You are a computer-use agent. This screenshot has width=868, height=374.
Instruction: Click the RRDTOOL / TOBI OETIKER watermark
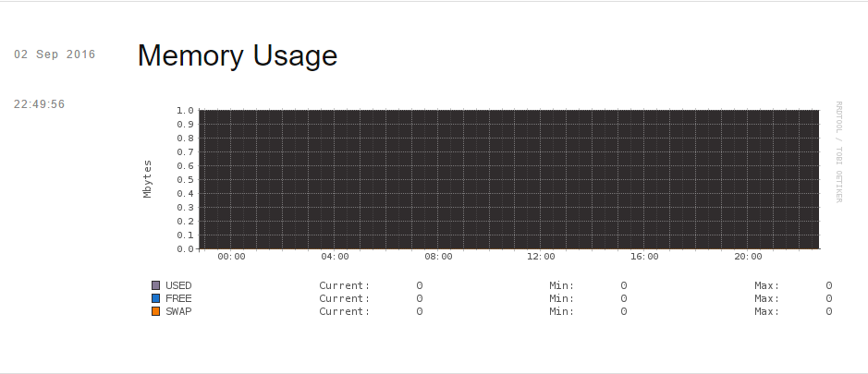click(x=838, y=152)
